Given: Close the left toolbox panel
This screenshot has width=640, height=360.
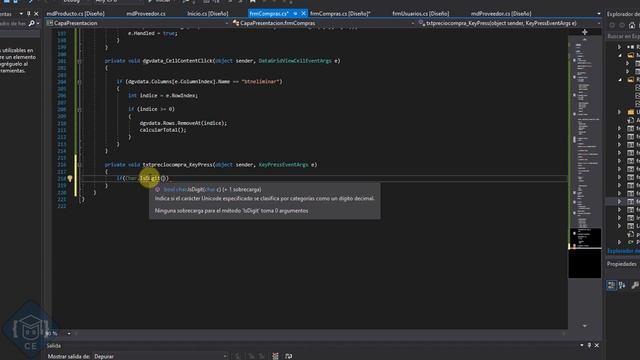Looking at the screenshot, I should coord(36,13).
